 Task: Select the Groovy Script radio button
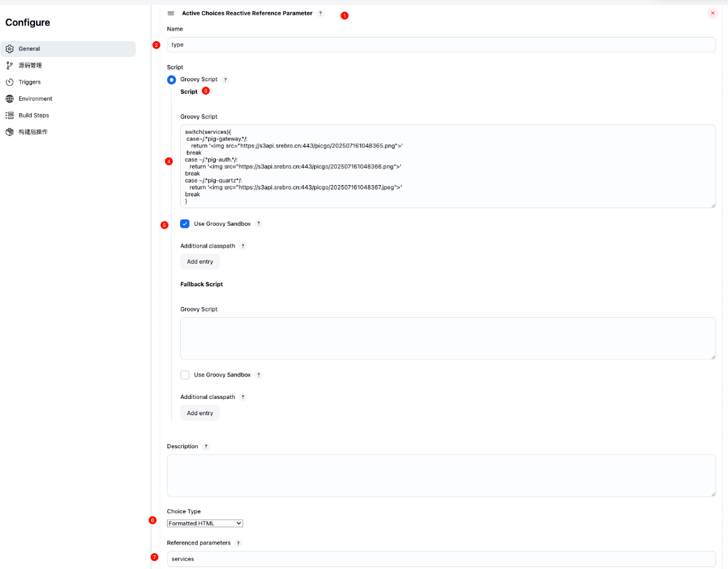click(172, 80)
